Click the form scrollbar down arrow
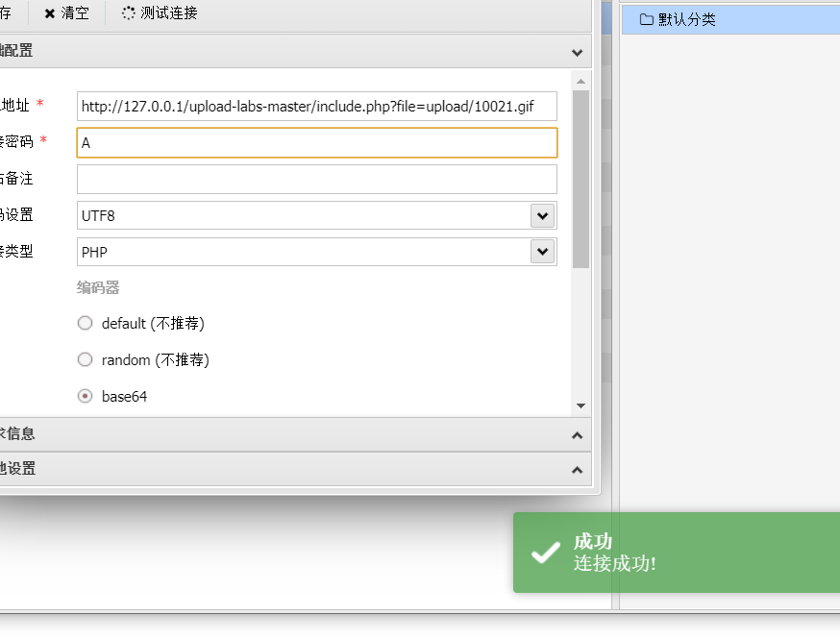840x639 pixels. pos(581,406)
